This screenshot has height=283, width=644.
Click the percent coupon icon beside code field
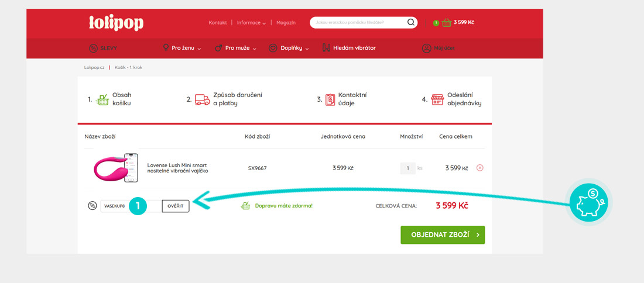93,206
